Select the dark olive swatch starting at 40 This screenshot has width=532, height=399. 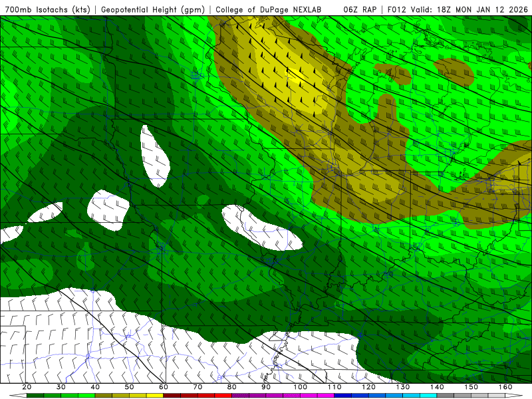tap(104, 396)
